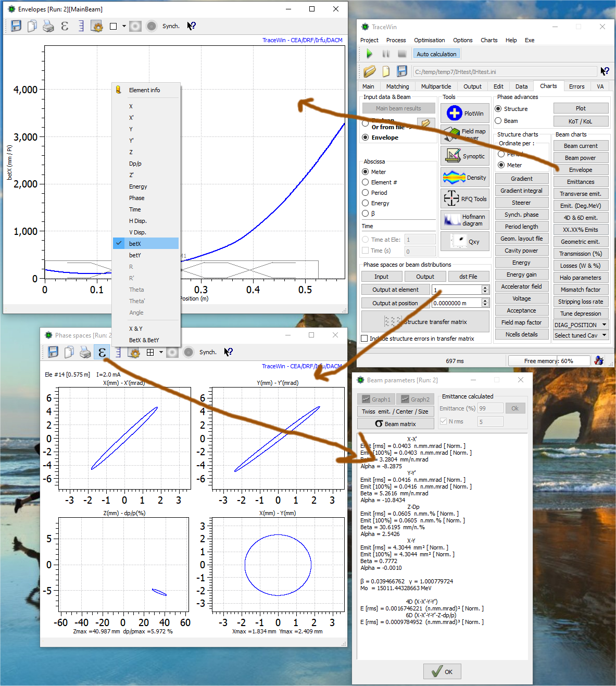The width and height of the screenshot is (616, 686).
Task: Click the Output at position value field
Action: tap(456, 303)
